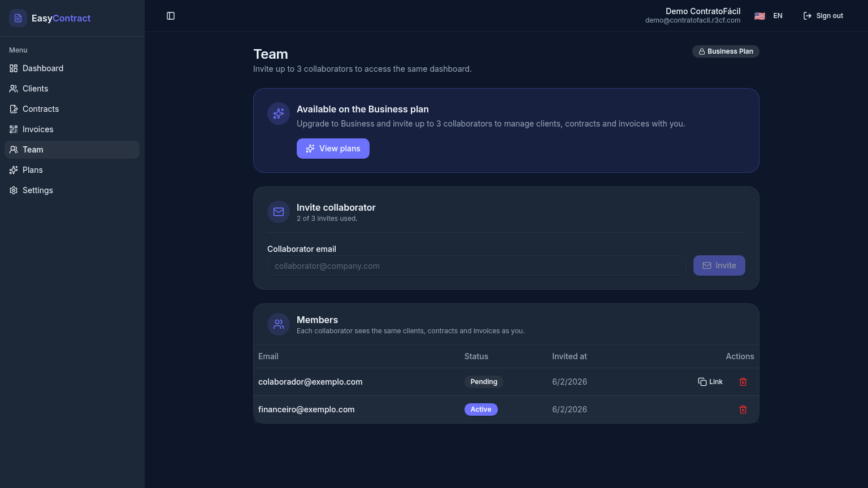Click Sign out
The height and width of the screenshot is (488, 868).
pyautogui.click(x=823, y=16)
